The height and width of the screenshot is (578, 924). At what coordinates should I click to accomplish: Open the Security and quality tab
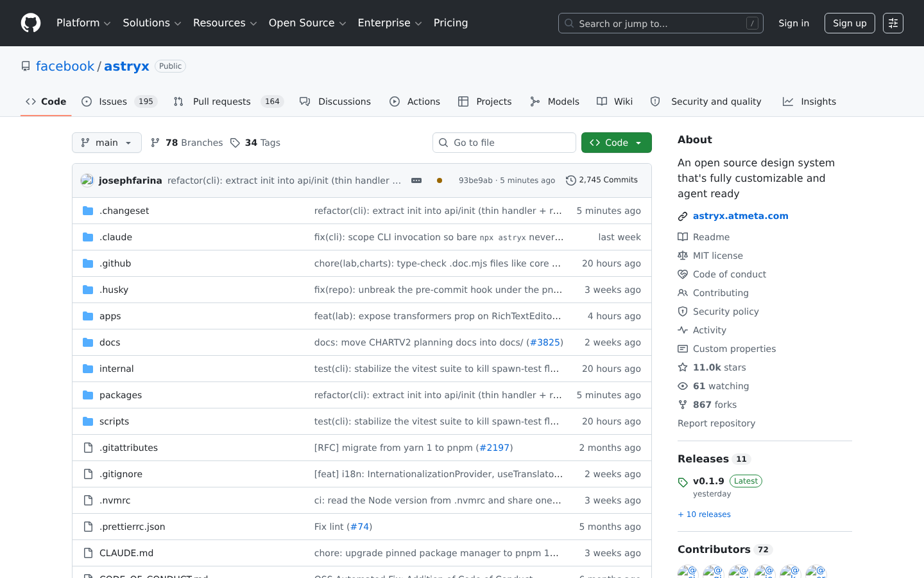coord(706,101)
